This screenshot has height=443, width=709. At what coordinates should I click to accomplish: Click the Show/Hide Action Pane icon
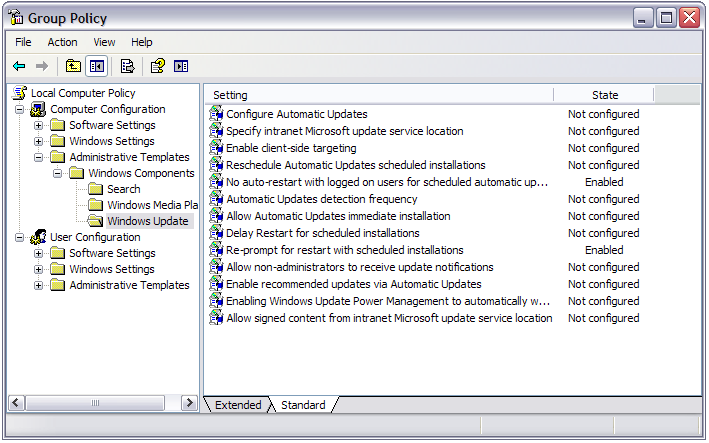coord(181,66)
